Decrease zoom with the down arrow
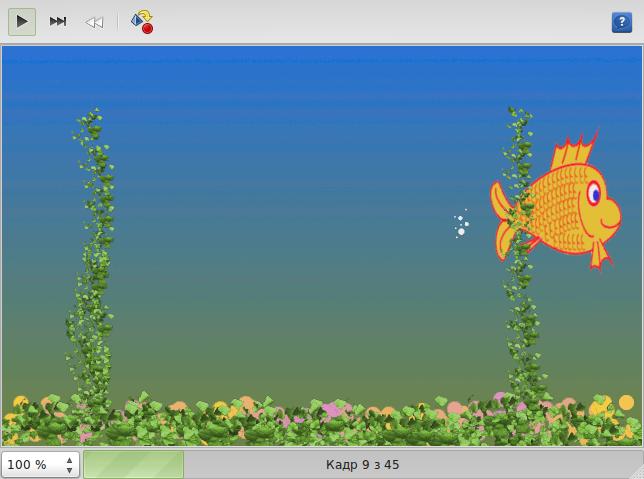Screen dimensions: 644x479 (x=69, y=470)
